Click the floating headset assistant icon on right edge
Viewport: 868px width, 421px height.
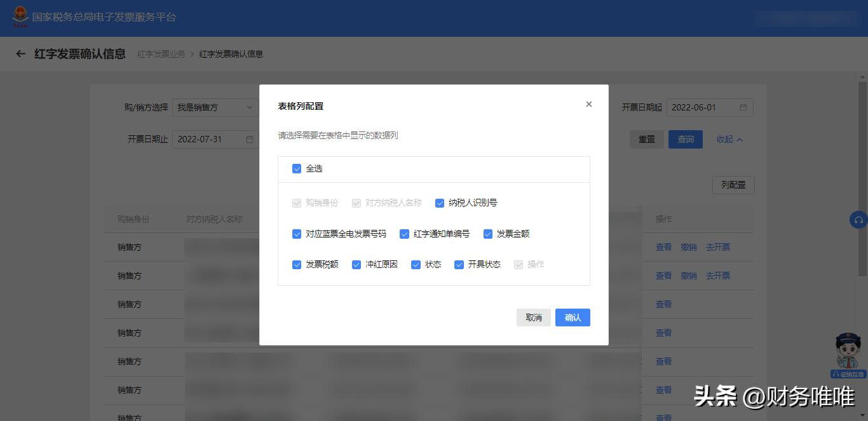[858, 220]
